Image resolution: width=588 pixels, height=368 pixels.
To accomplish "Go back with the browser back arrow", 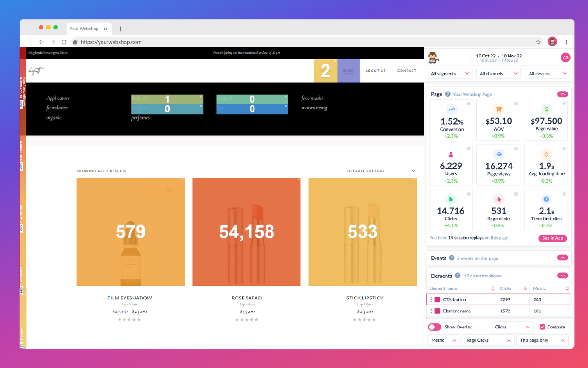I will pos(41,42).
